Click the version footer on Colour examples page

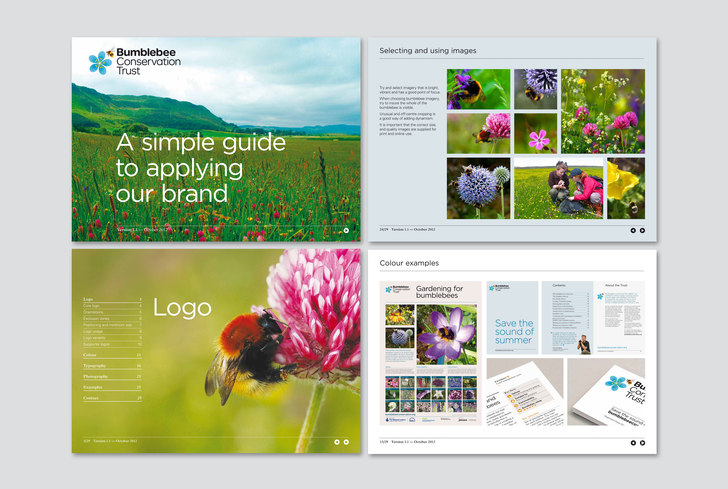407,442
